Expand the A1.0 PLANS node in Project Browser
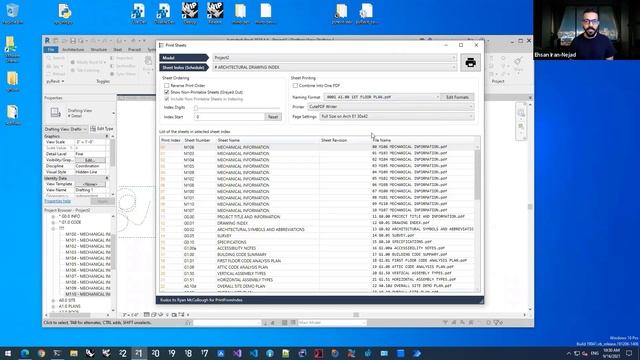640x360 pixels. point(53,306)
